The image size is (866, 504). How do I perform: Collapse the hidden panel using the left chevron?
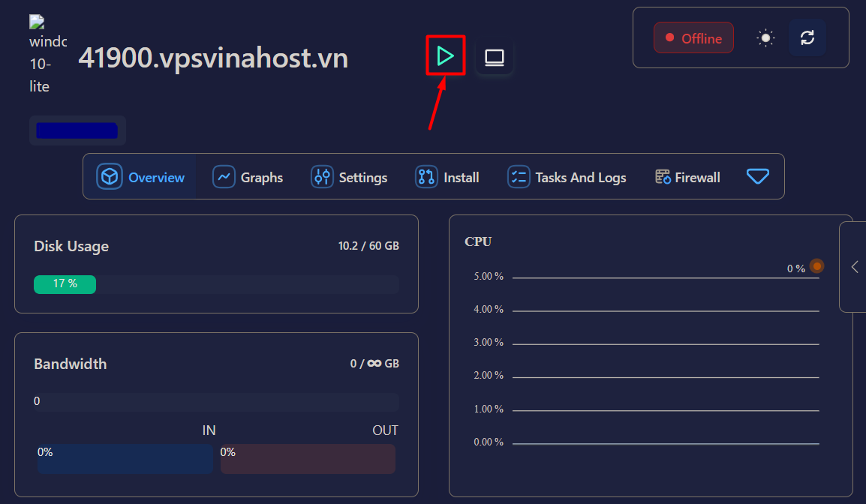[x=854, y=266]
